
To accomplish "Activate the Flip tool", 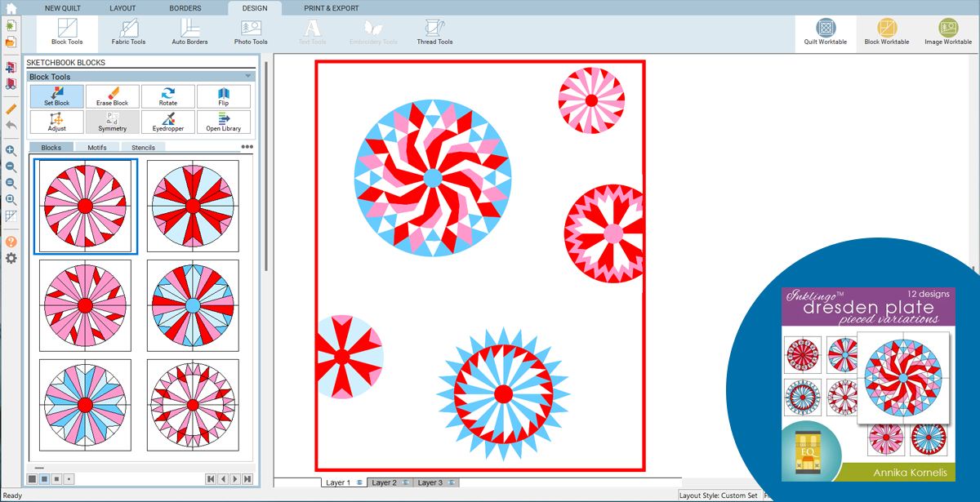I will coord(224,96).
